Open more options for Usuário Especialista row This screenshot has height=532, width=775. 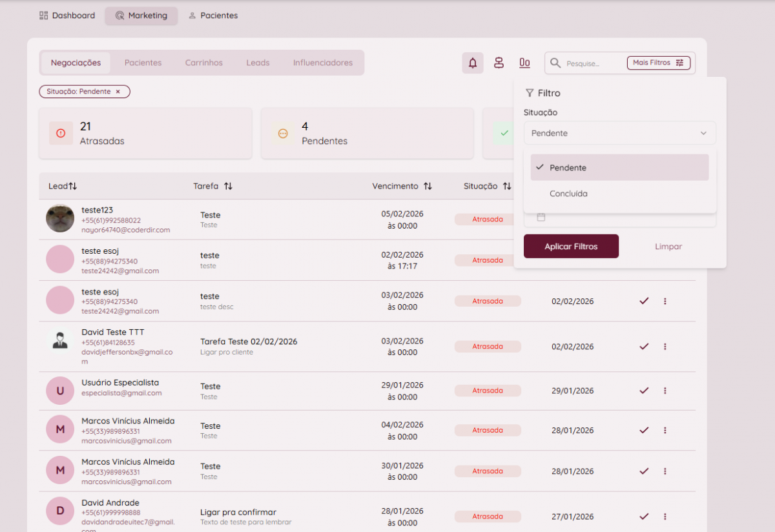pyautogui.click(x=665, y=391)
